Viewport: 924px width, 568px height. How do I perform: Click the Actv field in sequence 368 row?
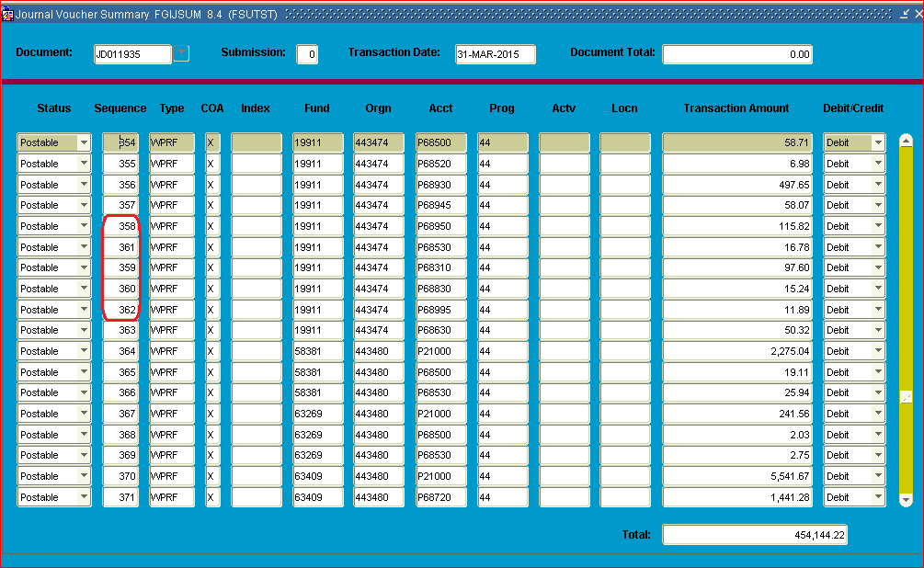[564, 435]
